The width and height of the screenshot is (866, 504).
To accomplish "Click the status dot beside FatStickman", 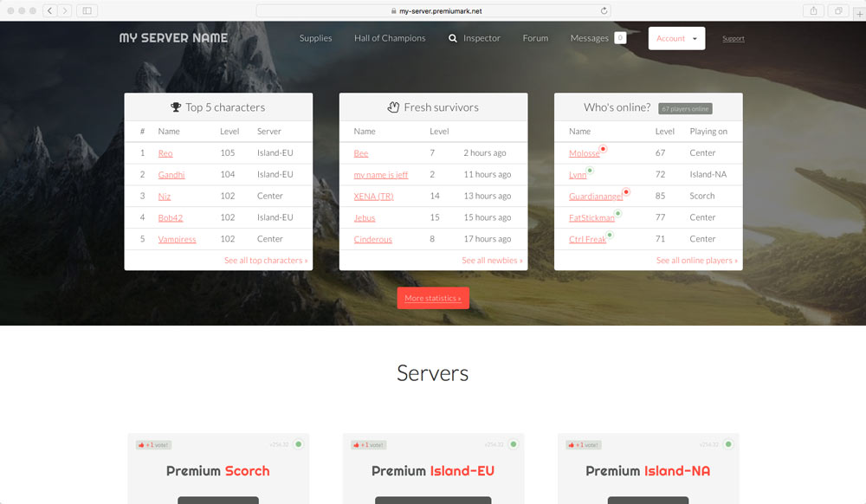I will (618, 213).
